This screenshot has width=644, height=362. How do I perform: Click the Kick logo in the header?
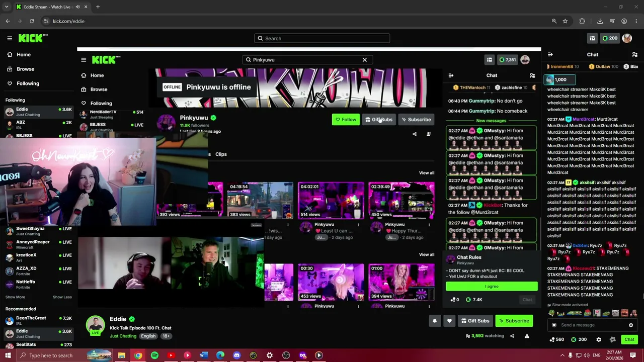pos(33,38)
